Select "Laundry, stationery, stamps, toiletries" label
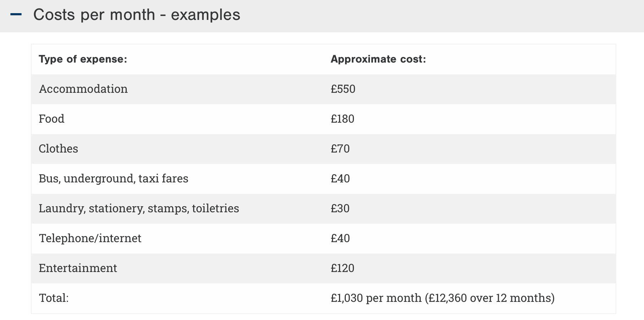 (139, 208)
